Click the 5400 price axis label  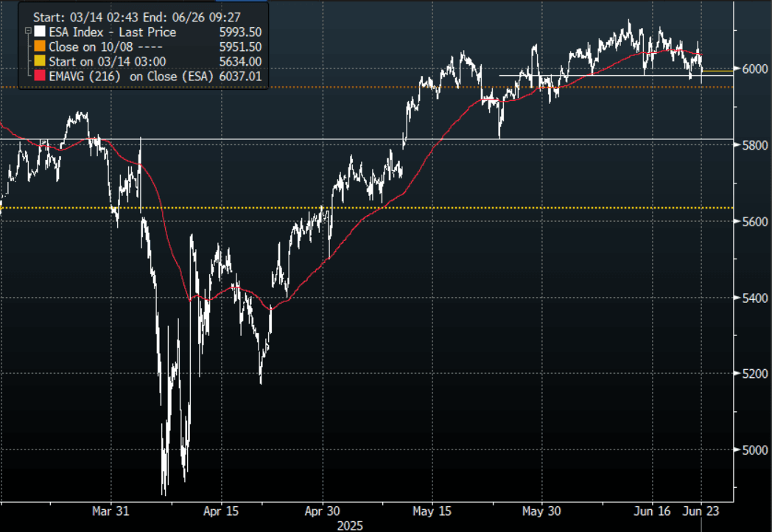[x=755, y=298]
